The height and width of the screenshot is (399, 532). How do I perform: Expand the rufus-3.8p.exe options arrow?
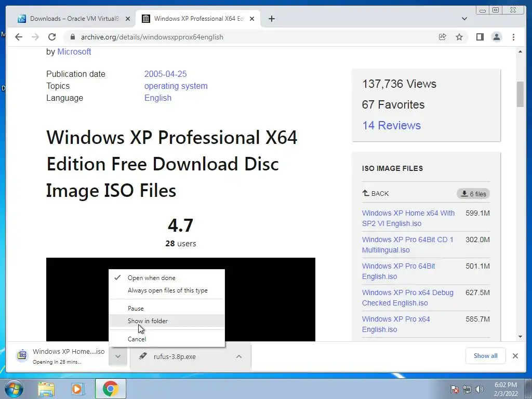pos(239,356)
